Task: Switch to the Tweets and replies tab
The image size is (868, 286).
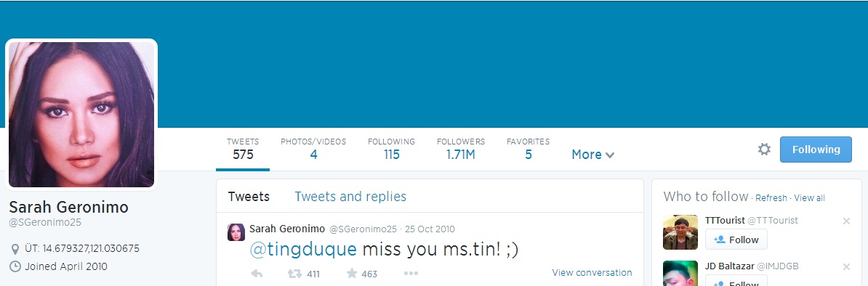Action: click(x=350, y=197)
